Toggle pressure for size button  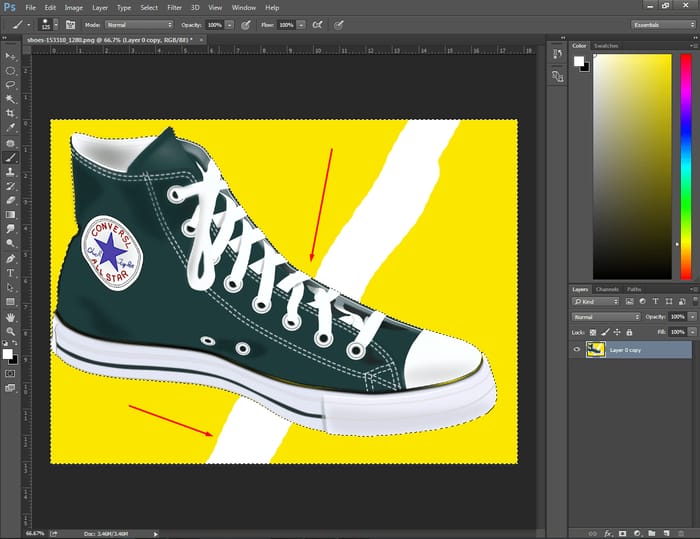[339, 25]
